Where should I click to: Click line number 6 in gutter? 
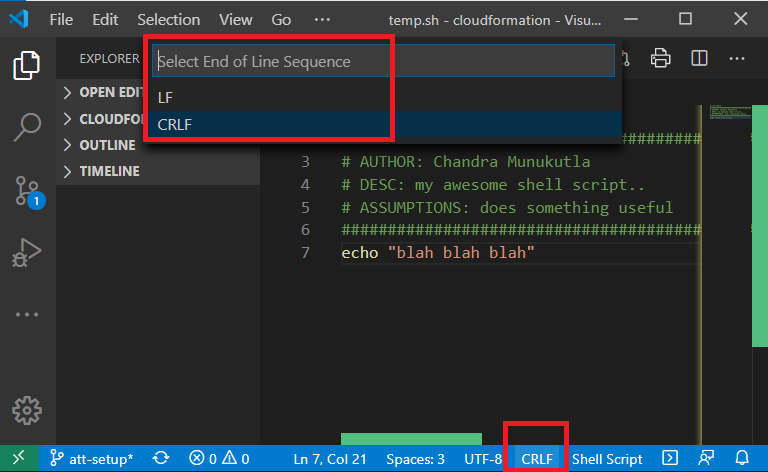coord(305,230)
